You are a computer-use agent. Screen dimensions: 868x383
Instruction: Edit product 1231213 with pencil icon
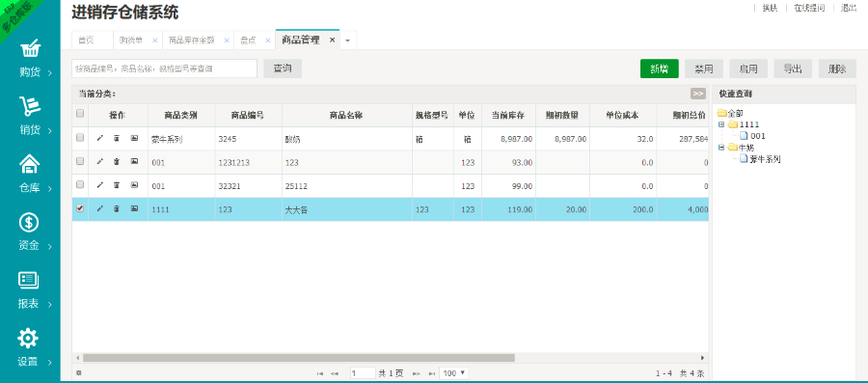click(x=99, y=162)
